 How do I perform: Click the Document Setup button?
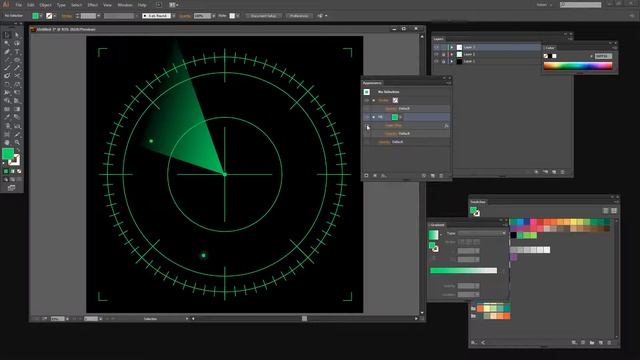tap(263, 16)
